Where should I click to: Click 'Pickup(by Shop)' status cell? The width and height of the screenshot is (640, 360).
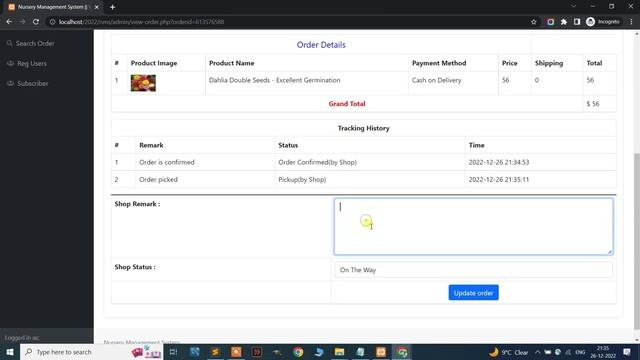click(x=302, y=179)
